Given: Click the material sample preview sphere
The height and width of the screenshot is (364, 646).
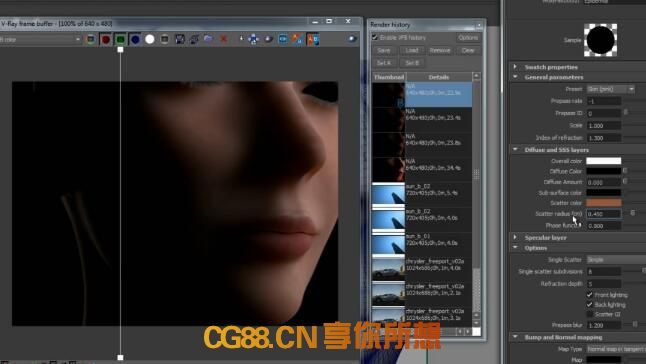Looking at the screenshot, I should tap(601, 40).
